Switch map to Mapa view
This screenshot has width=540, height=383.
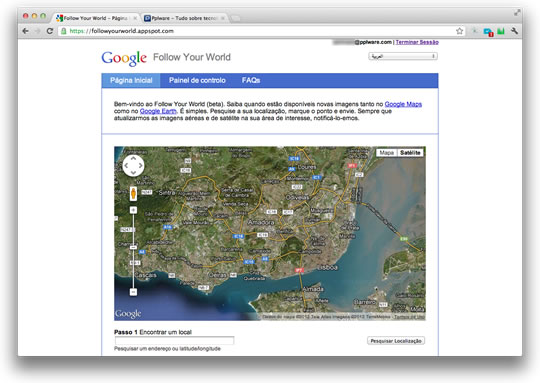tap(387, 153)
